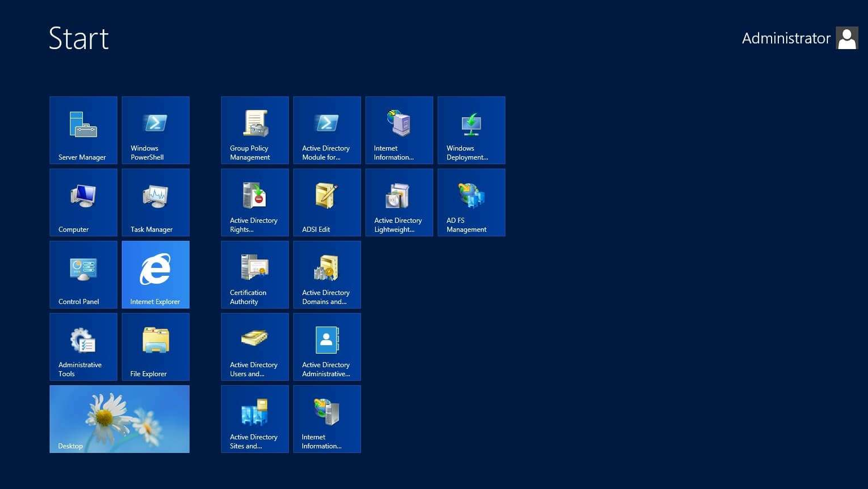This screenshot has height=489, width=868.
Task: Open the Control Panel tile
Action: [x=83, y=275]
